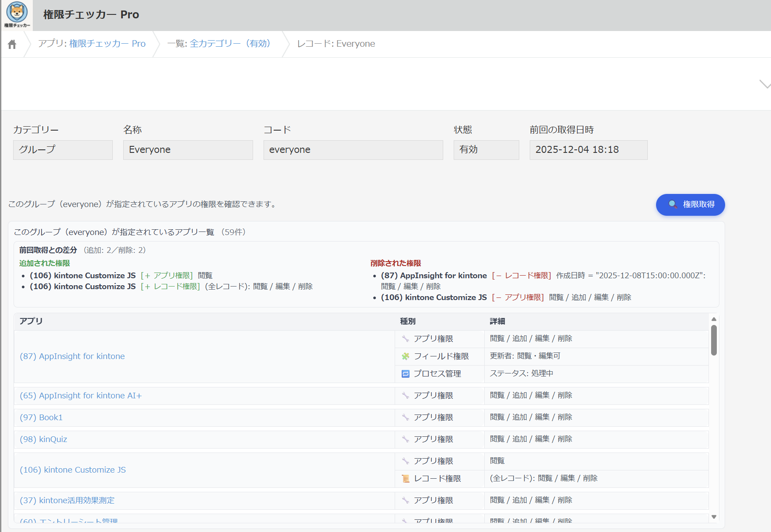771x532 pixels.
Task: Click the wrench icon in the Book1 row
Action: point(406,418)
